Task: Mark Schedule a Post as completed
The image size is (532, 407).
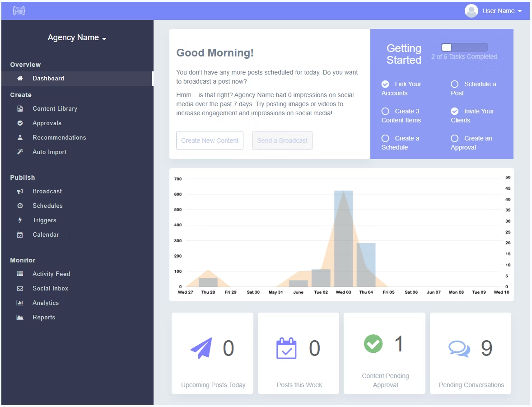Action: pos(454,84)
